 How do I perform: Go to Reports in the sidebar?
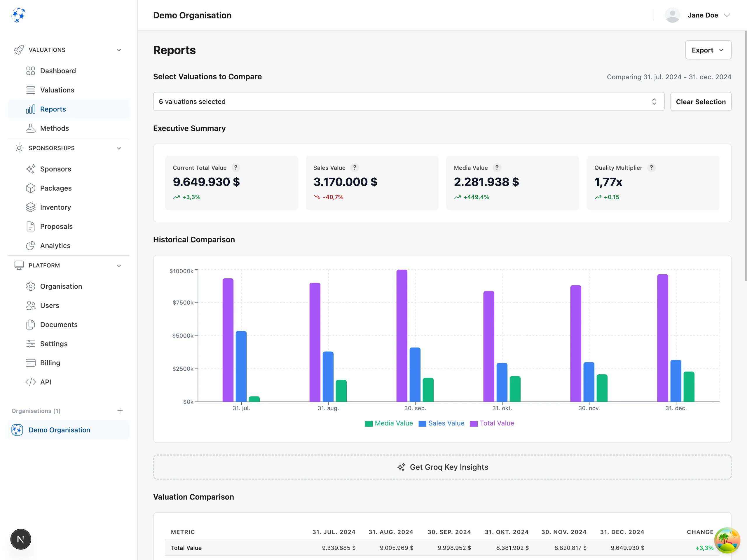coord(69,109)
